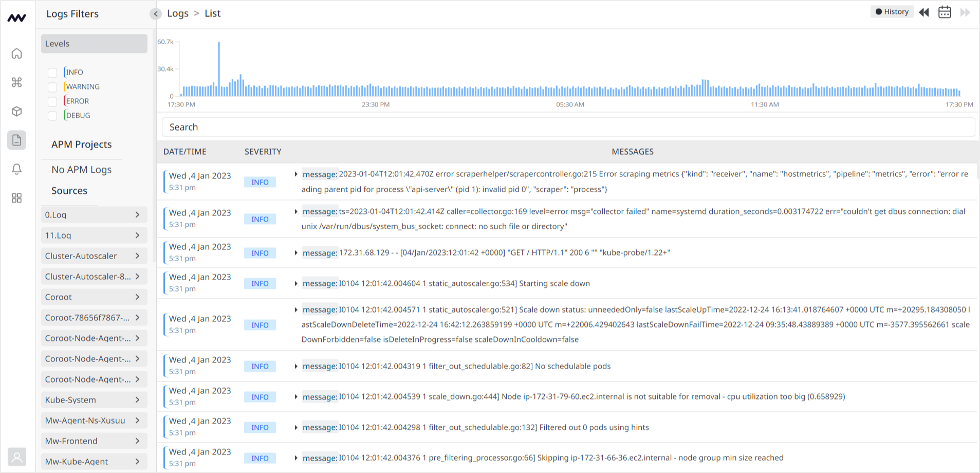Expand the first log message disclosure triangle
980x473 pixels.
coord(297,174)
